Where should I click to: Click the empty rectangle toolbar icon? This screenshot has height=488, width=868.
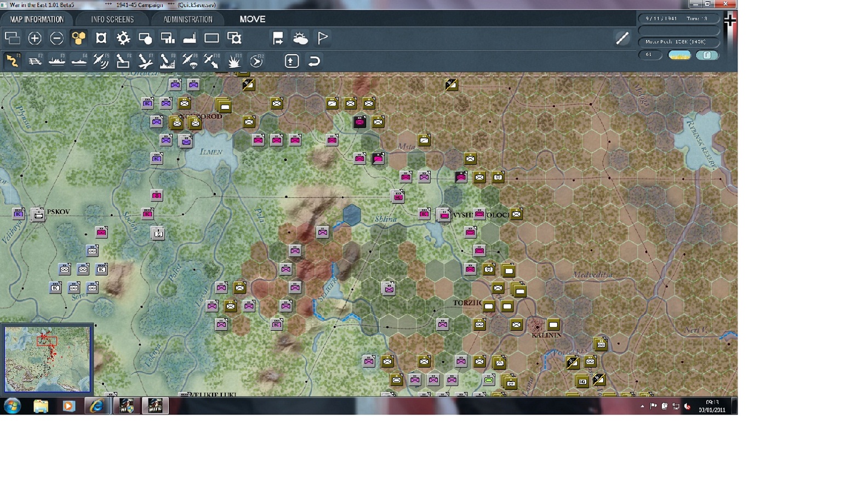coord(212,38)
